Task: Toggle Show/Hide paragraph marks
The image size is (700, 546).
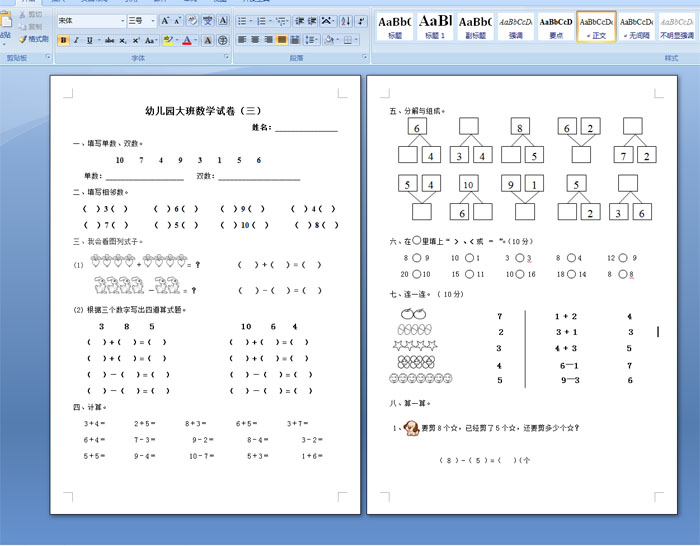Action: [361, 21]
